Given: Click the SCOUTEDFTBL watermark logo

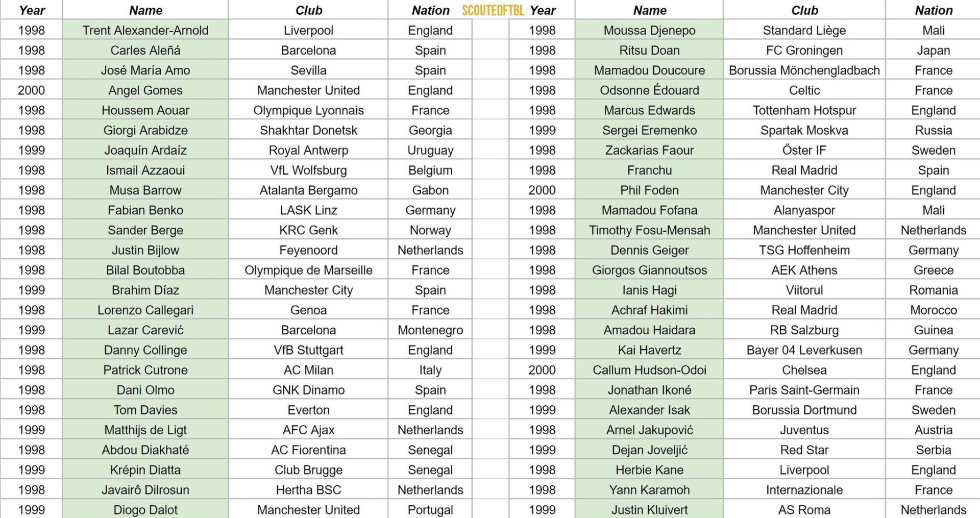Looking at the screenshot, I should tap(493, 10).
